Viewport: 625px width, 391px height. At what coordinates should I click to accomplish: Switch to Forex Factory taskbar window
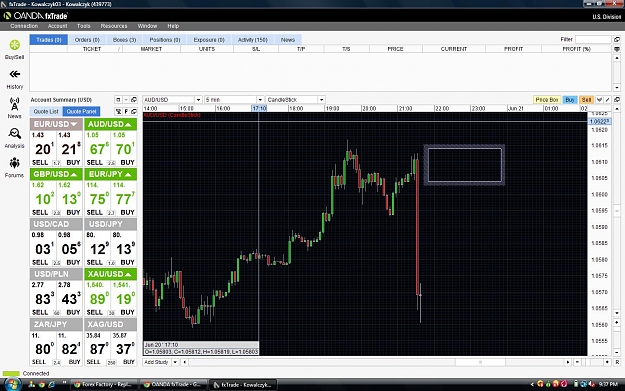[104, 385]
